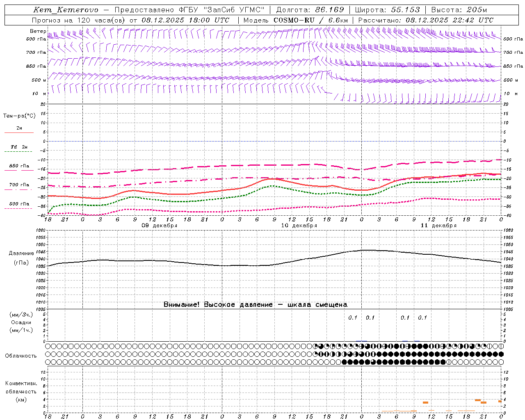Click the (мм/1ч.) unit label
525x420 pixels.
[21, 330]
